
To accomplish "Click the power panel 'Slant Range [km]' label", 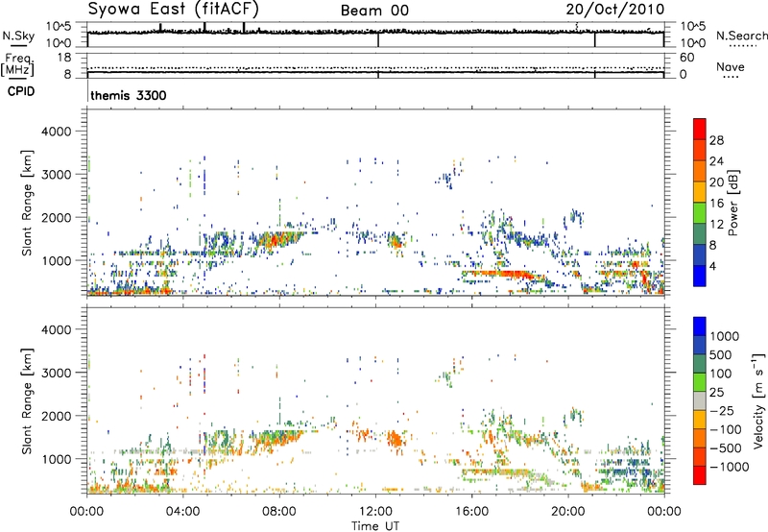I will pyautogui.click(x=27, y=203).
